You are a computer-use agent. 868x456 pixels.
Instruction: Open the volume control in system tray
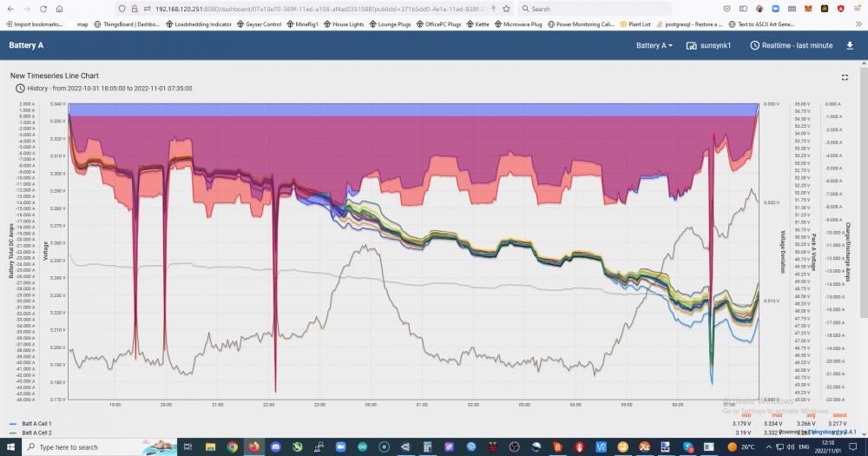(791, 447)
